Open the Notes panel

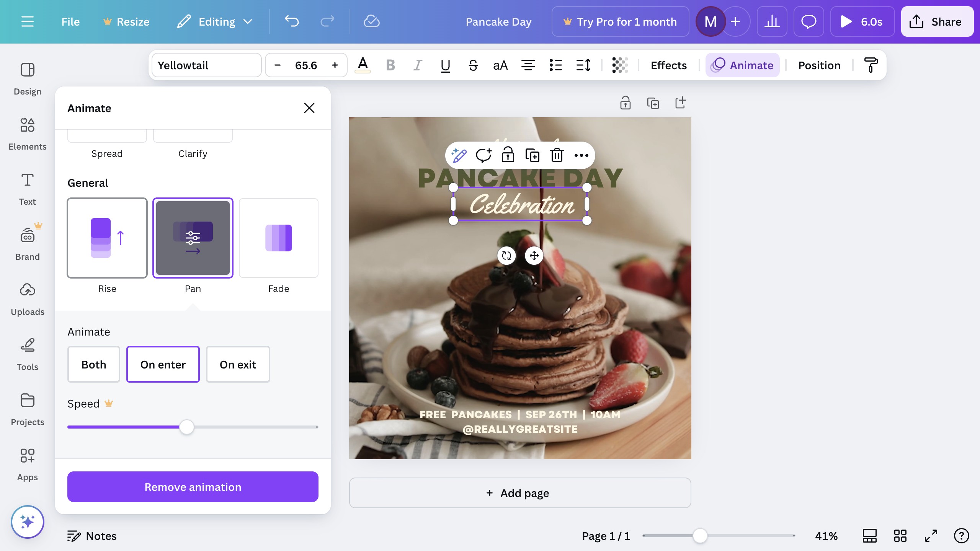click(x=92, y=536)
